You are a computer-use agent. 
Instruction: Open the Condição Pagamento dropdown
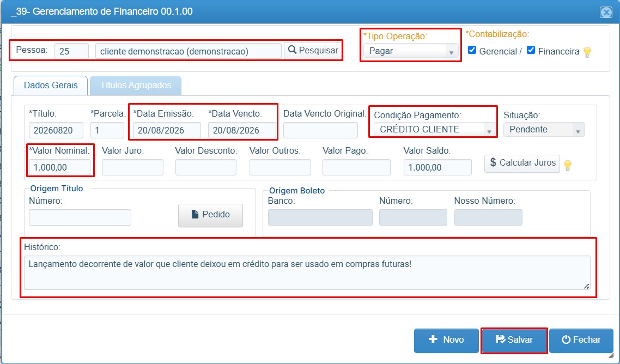coord(435,129)
